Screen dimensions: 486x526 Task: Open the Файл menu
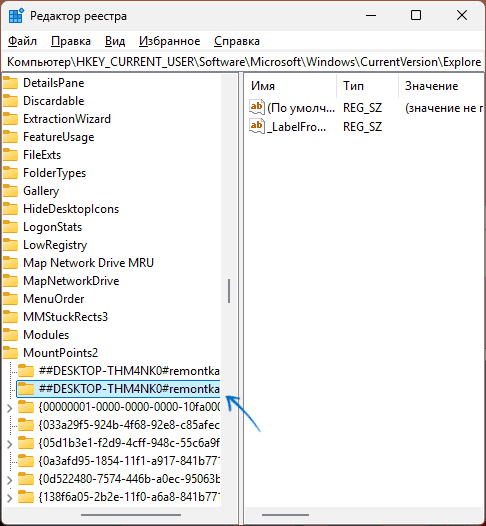(22, 41)
